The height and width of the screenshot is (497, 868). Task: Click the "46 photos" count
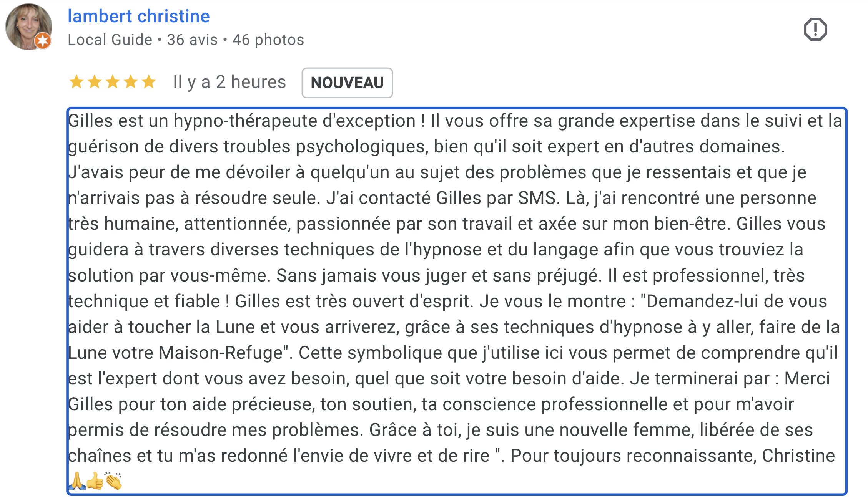click(x=268, y=40)
